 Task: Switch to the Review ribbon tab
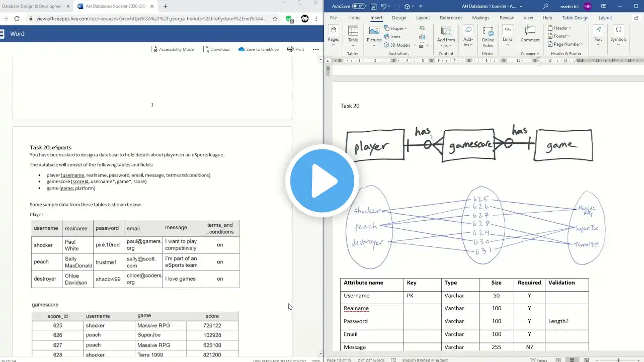[x=507, y=18]
